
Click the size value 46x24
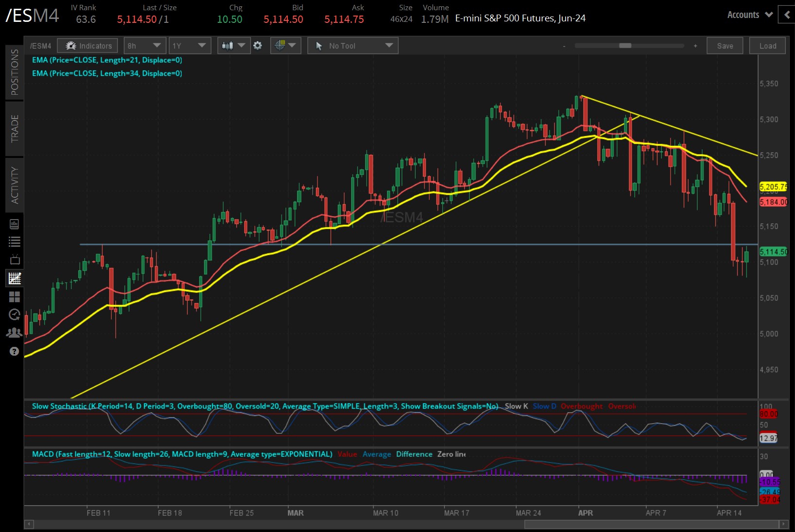coord(401,19)
